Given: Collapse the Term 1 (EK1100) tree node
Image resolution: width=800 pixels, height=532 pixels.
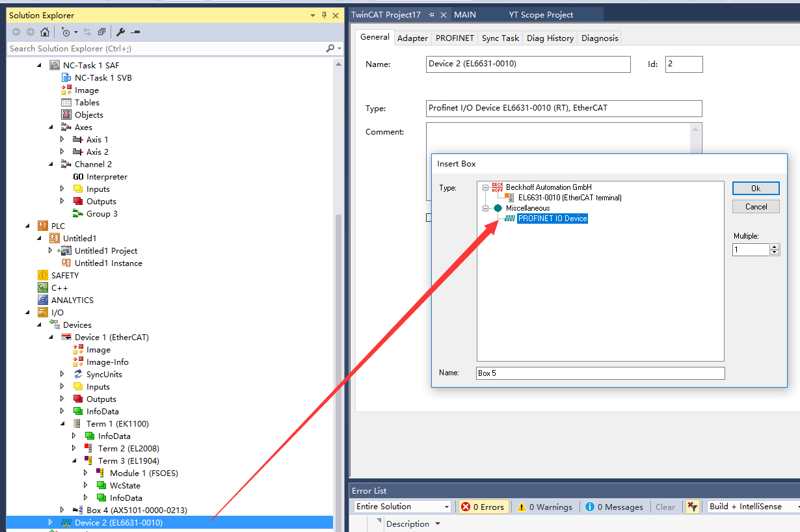Looking at the screenshot, I should (62, 423).
